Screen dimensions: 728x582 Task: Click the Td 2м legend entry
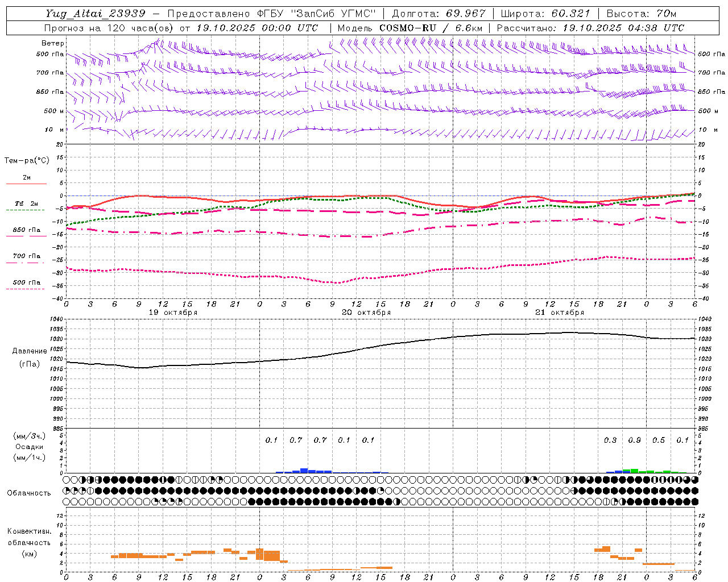[x=26, y=203]
